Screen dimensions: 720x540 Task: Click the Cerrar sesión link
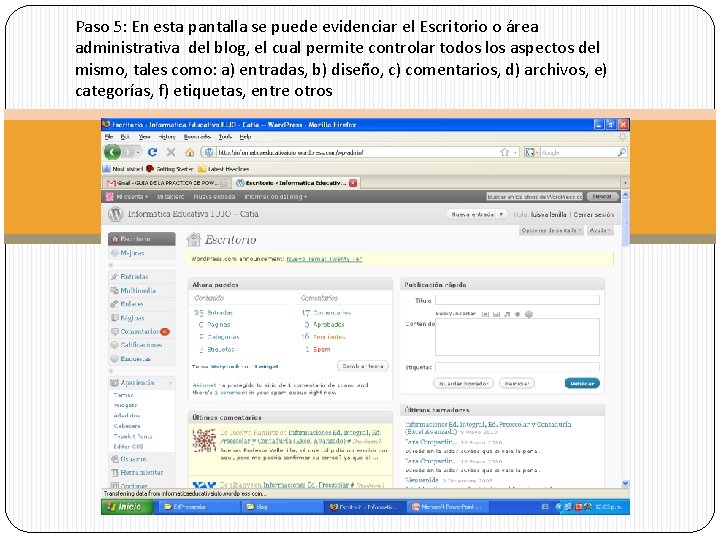coord(593,214)
